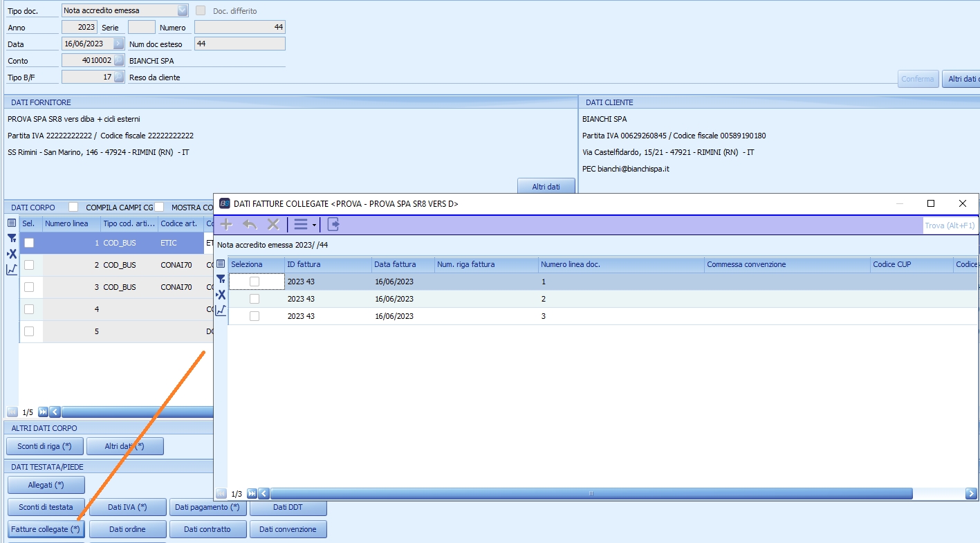Open the Tipo doc. dropdown showing Nota accredito emessa
980x543 pixels.
coord(183,10)
